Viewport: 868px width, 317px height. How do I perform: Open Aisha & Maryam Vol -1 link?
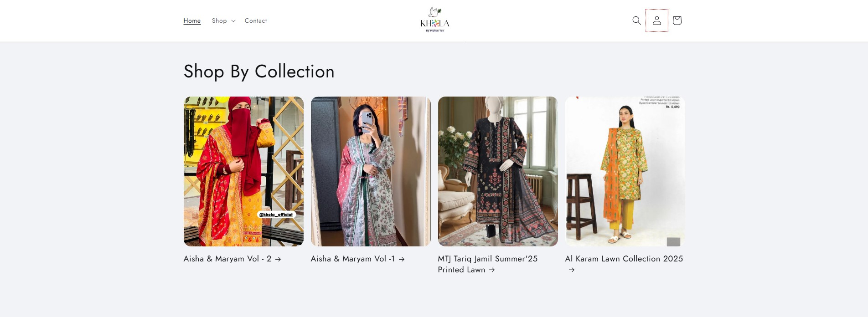pyautogui.click(x=353, y=259)
